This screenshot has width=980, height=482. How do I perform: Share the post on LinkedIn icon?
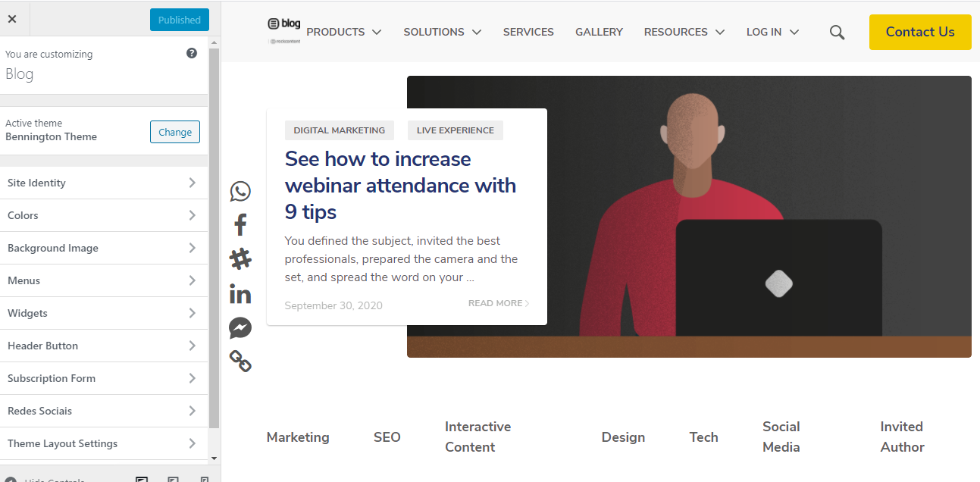[240, 294]
